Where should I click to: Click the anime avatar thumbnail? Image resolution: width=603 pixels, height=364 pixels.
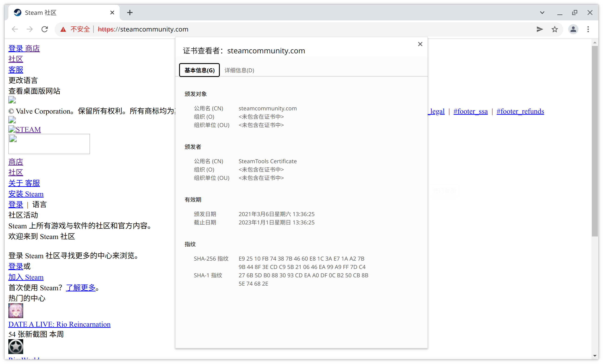pyautogui.click(x=16, y=311)
